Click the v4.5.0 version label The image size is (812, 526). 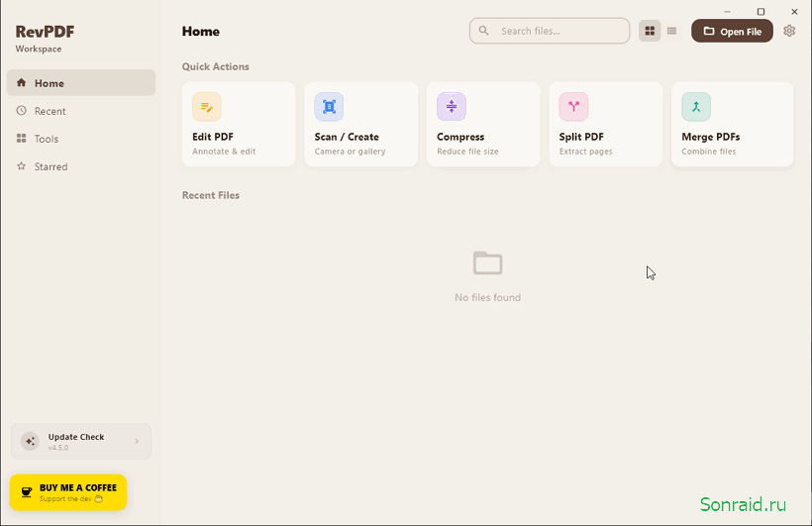coord(58,448)
